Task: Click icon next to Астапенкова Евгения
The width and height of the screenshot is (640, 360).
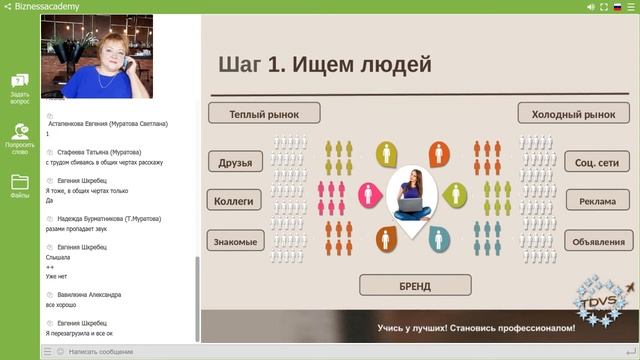Action: coord(50,116)
